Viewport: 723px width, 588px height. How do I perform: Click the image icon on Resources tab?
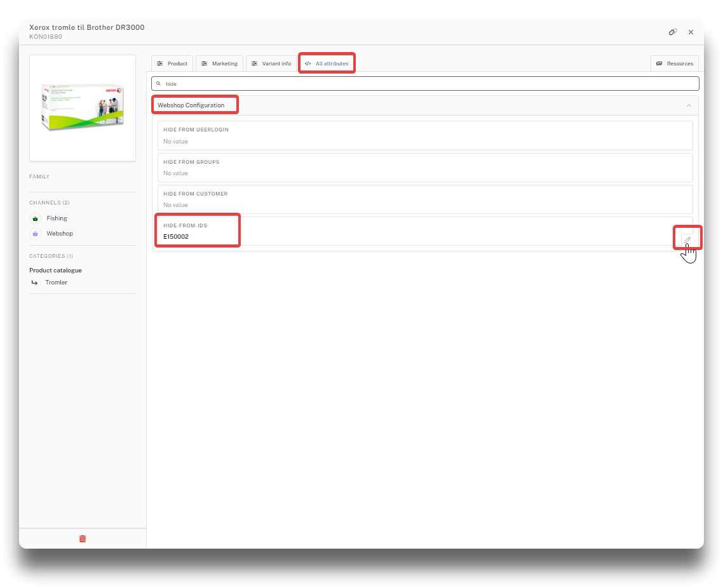tap(659, 63)
